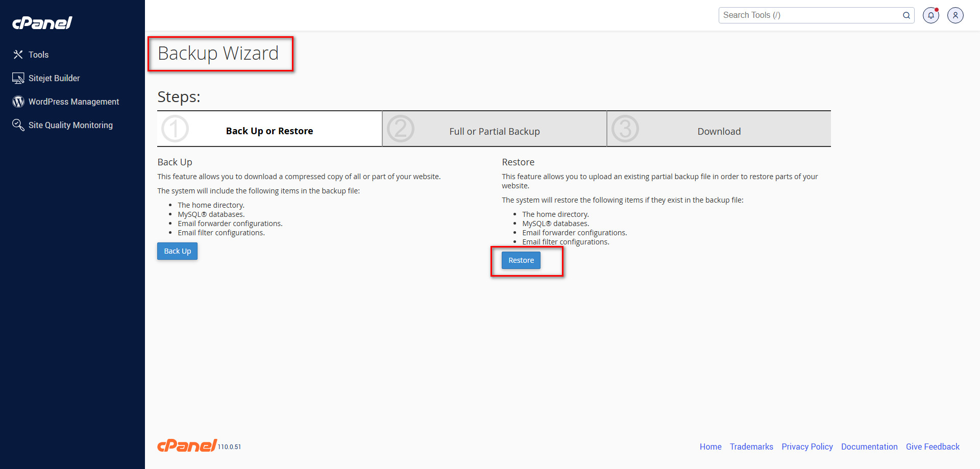Open the Home footer link

(710, 447)
